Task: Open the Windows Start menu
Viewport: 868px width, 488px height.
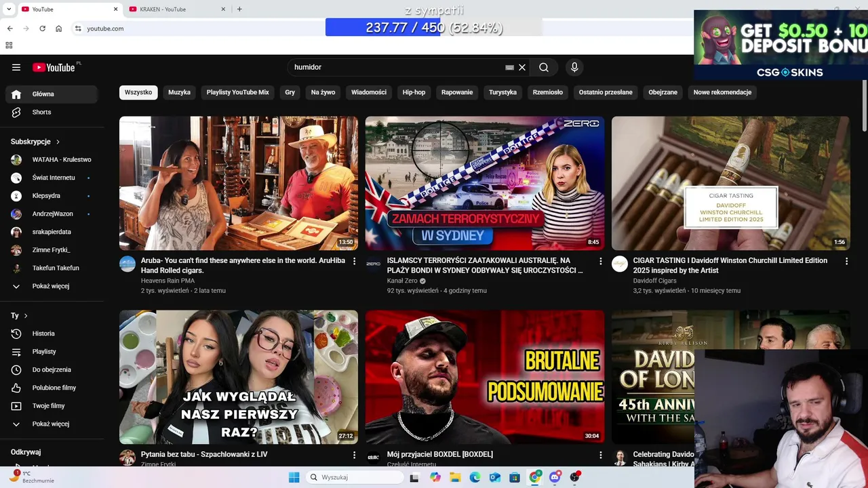Action: [x=294, y=477]
